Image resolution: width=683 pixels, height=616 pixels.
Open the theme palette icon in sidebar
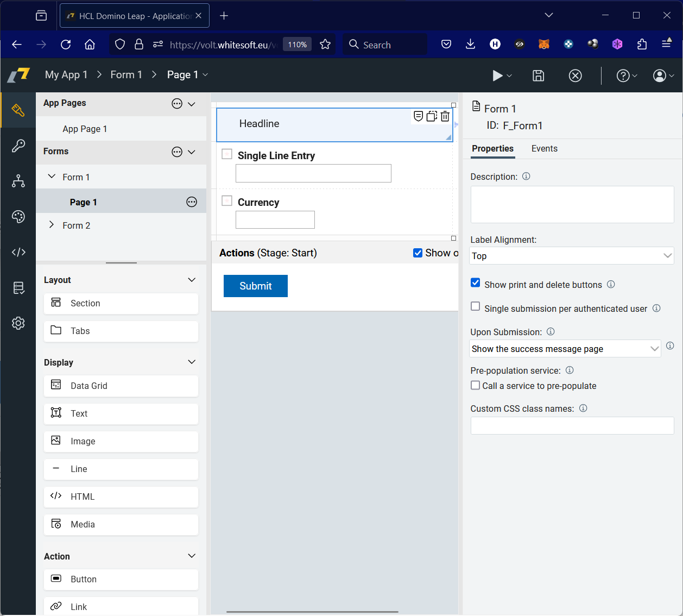click(x=18, y=216)
